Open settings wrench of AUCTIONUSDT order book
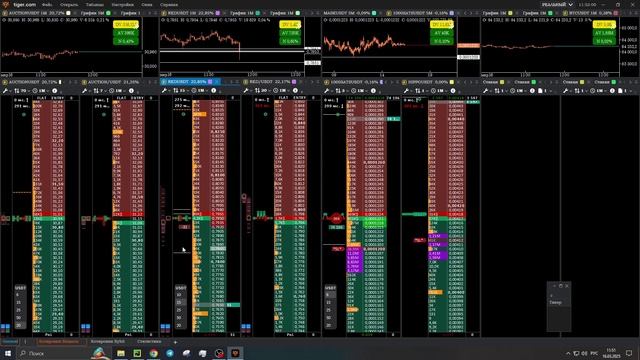This screenshot has width=640, height=360. pos(5,91)
